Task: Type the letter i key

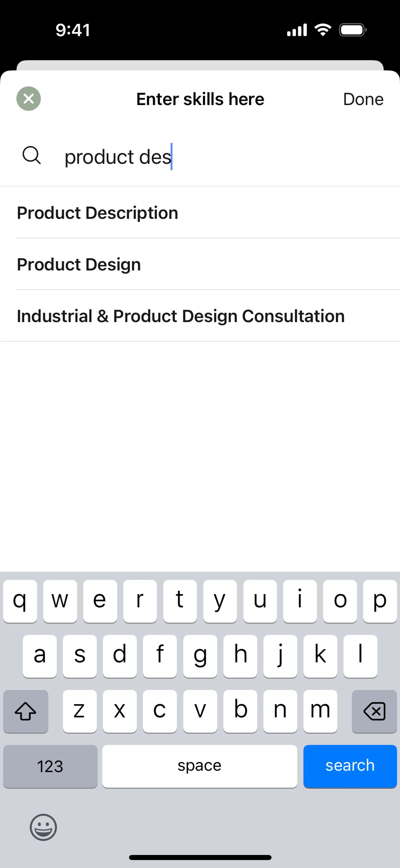Action: pos(300,601)
